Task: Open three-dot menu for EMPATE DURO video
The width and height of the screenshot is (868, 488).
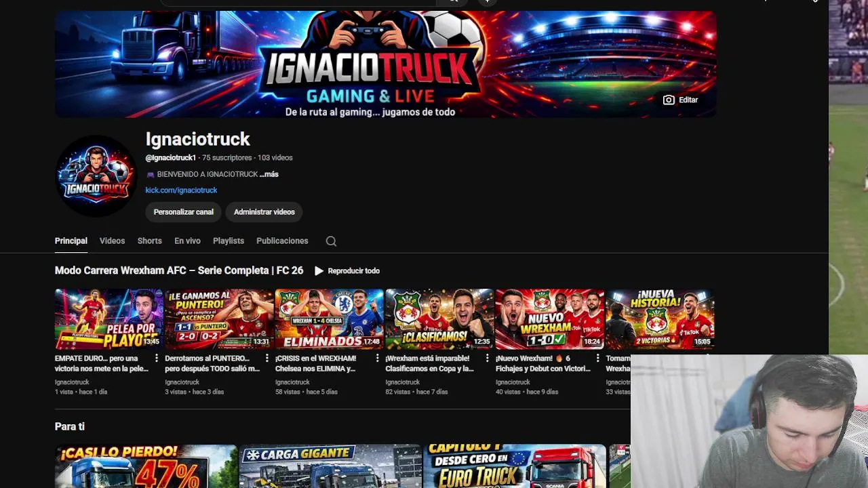Action: click(156, 359)
